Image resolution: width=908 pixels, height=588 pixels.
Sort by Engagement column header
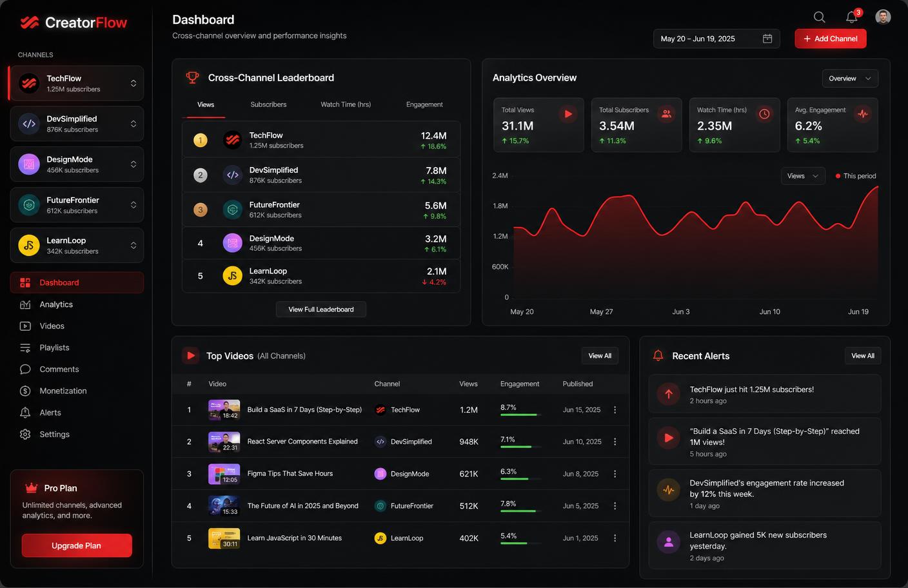click(x=520, y=384)
